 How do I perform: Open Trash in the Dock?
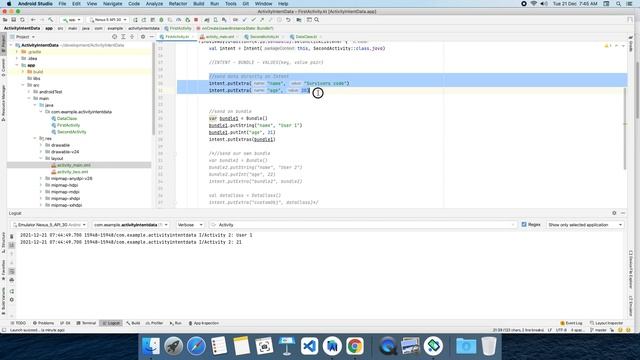[489, 346]
